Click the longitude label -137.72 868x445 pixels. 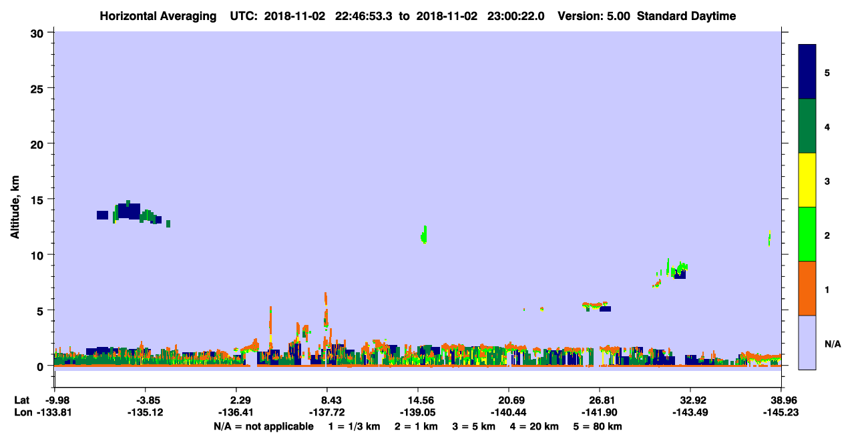327,413
